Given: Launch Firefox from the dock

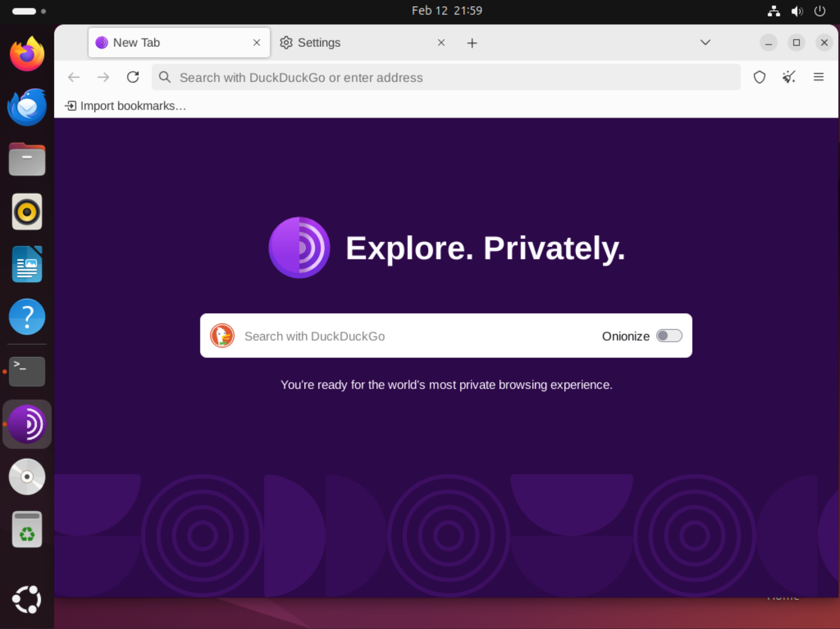Looking at the screenshot, I should pos(27,54).
